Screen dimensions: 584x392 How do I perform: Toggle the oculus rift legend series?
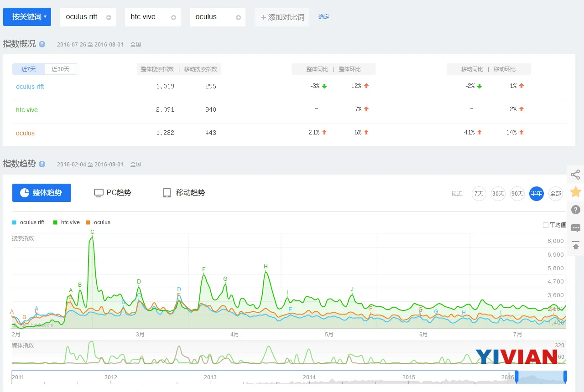click(x=28, y=222)
